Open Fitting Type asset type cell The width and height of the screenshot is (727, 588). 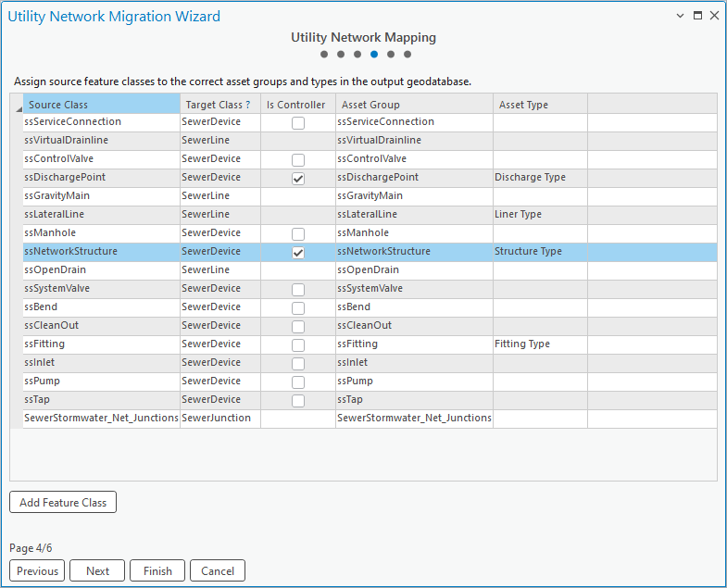[x=540, y=344]
